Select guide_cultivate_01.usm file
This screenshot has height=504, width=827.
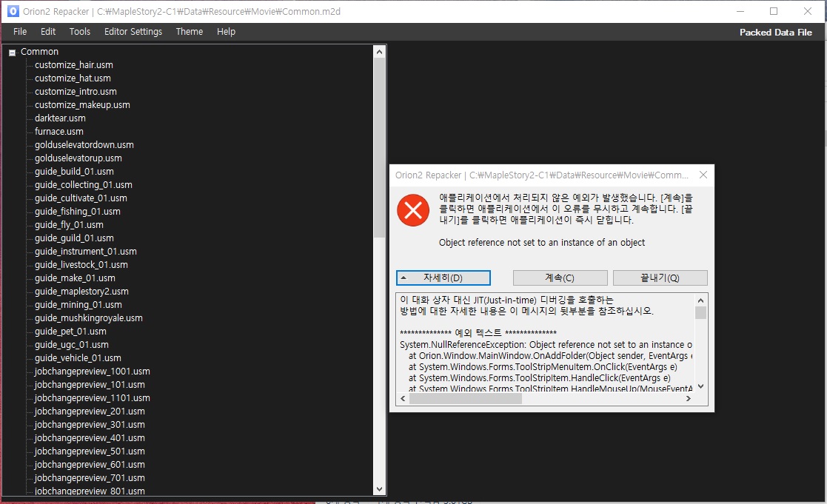pyautogui.click(x=81, y=198)
